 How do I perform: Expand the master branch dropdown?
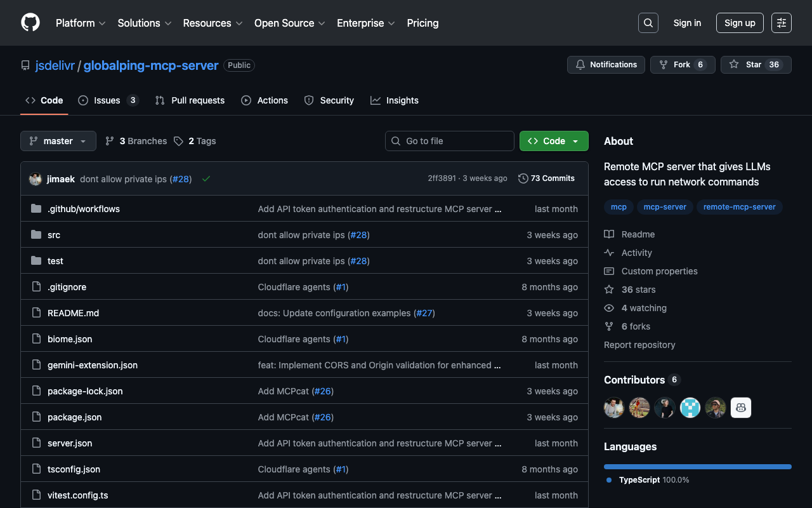click(x=58, y=141)
